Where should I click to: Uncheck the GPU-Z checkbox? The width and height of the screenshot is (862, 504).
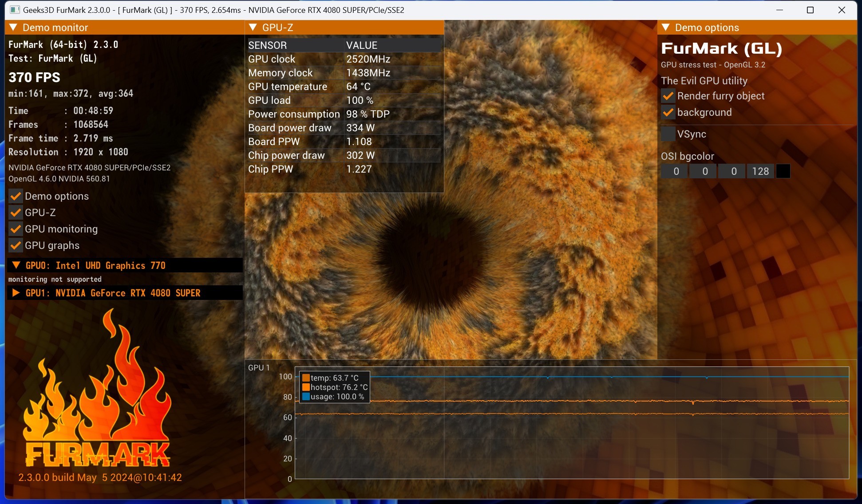click(16, 213)
